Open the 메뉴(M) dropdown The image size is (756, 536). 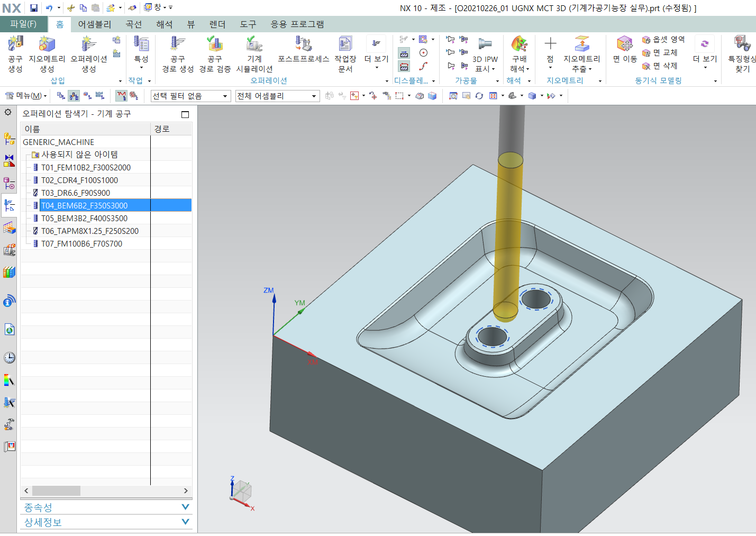[26, 96]
